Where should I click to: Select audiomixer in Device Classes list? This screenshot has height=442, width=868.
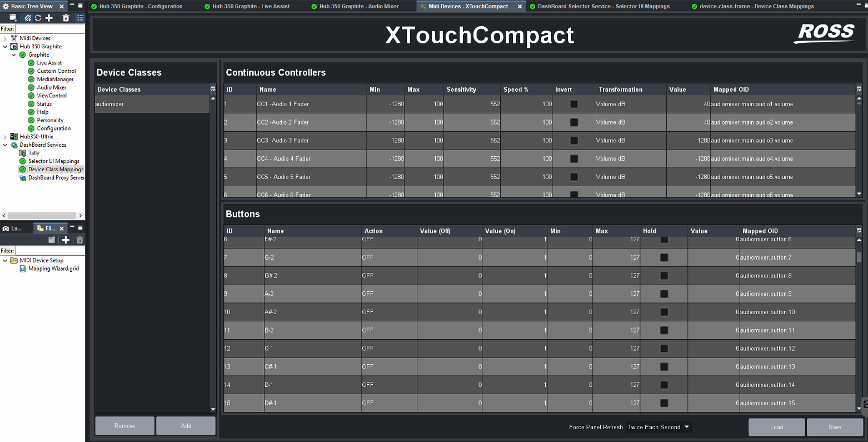click(152, 104)
